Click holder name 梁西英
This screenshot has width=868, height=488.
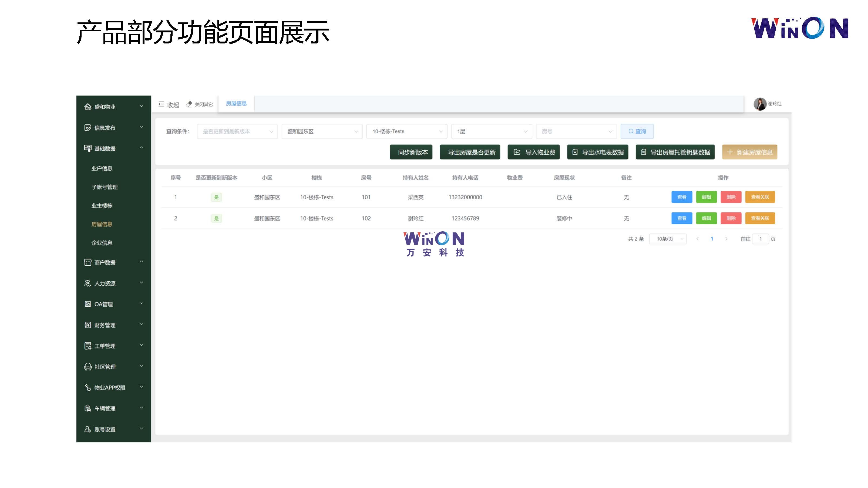(x=415, y=197)
